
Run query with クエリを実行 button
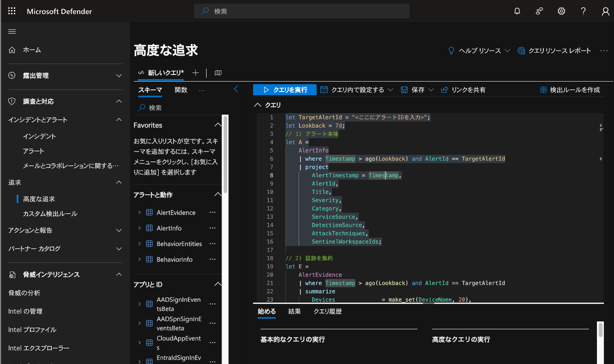point(285,89)
